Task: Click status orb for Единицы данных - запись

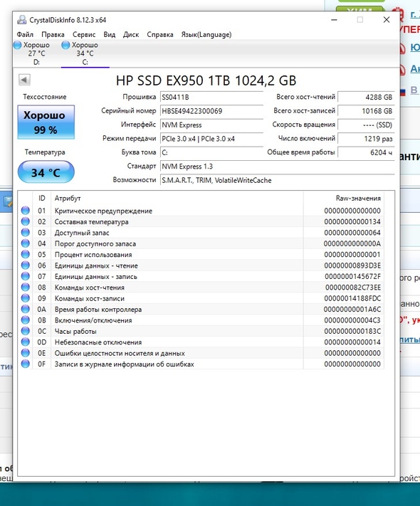Action: coord(25,277)
